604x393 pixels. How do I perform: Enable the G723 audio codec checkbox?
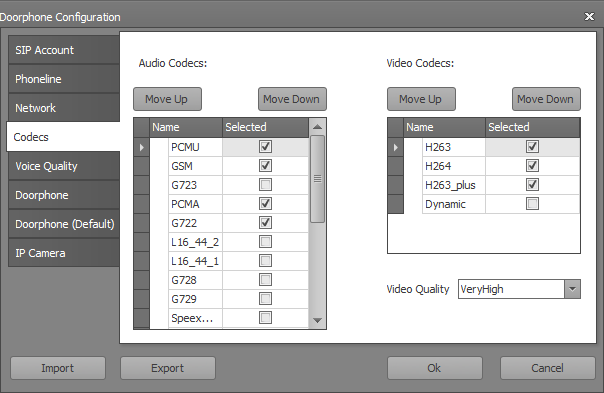click(265, 185)
